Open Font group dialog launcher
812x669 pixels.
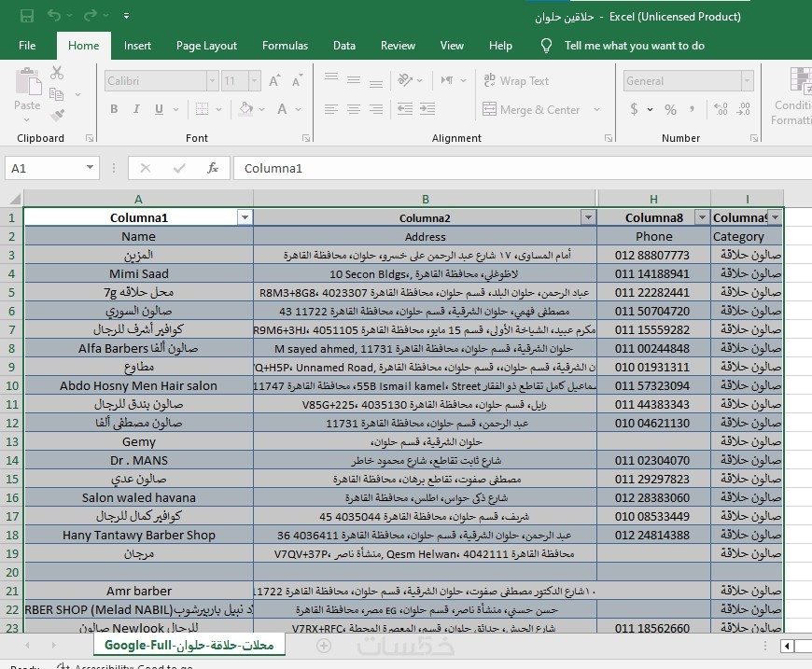point(306,138)
